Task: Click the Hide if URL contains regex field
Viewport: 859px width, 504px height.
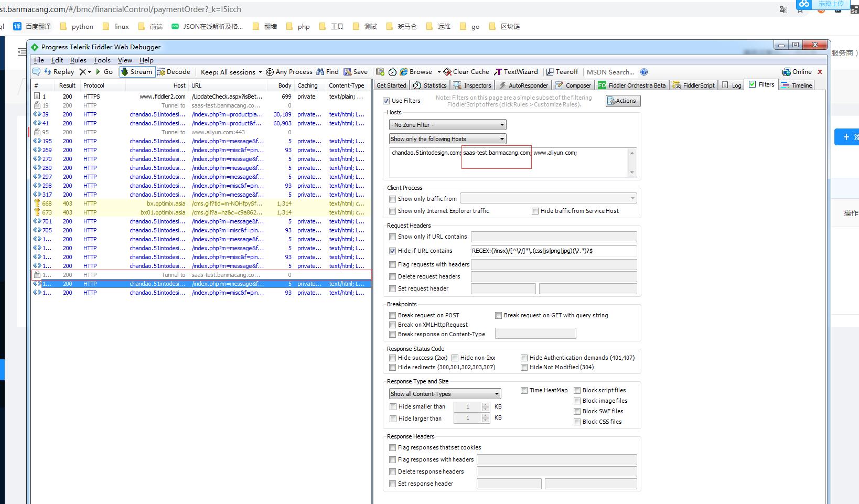Action: (554, 251)
